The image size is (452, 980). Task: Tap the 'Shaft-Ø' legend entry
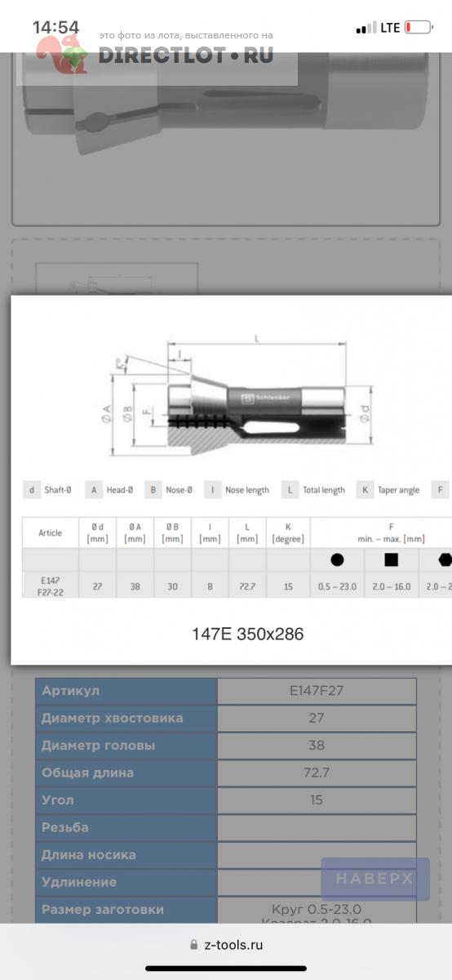48,490
